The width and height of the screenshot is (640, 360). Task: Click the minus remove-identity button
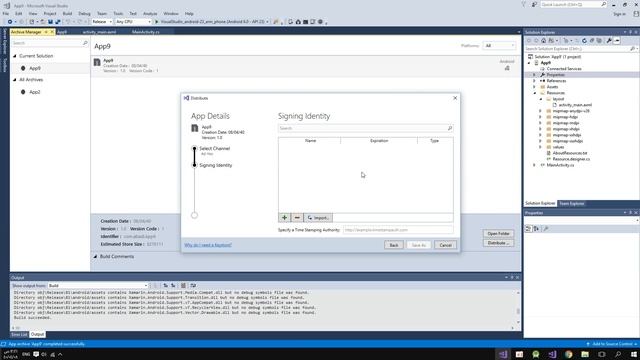click(x=297, y=218)
